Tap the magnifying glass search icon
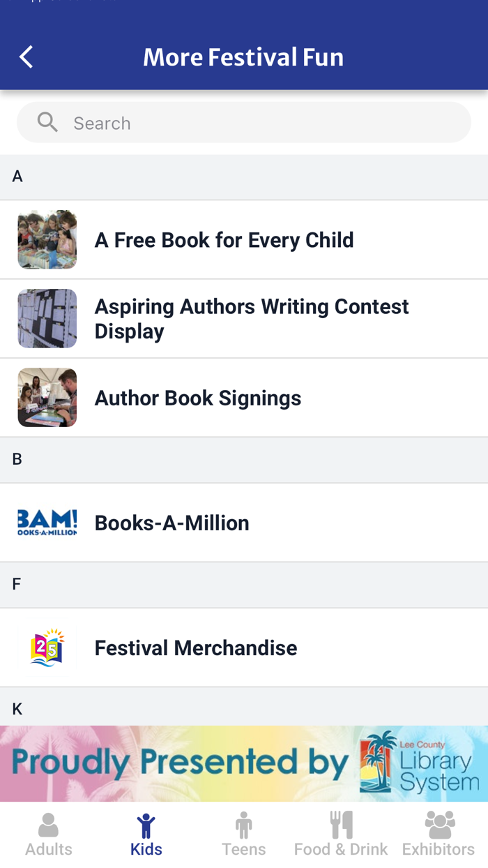This screenshot has width=488, height=868. [47, 121]
